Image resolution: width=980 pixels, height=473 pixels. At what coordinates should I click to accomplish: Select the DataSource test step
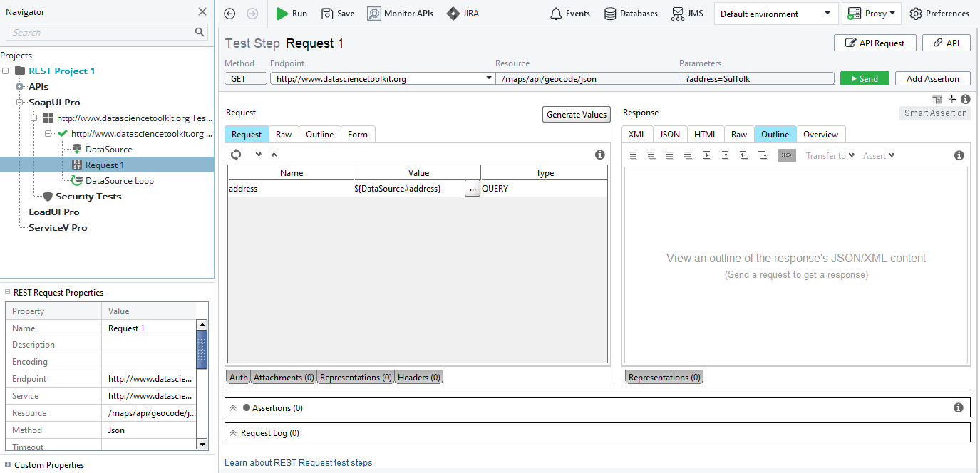pyautogui.click(x=108, y=150)
